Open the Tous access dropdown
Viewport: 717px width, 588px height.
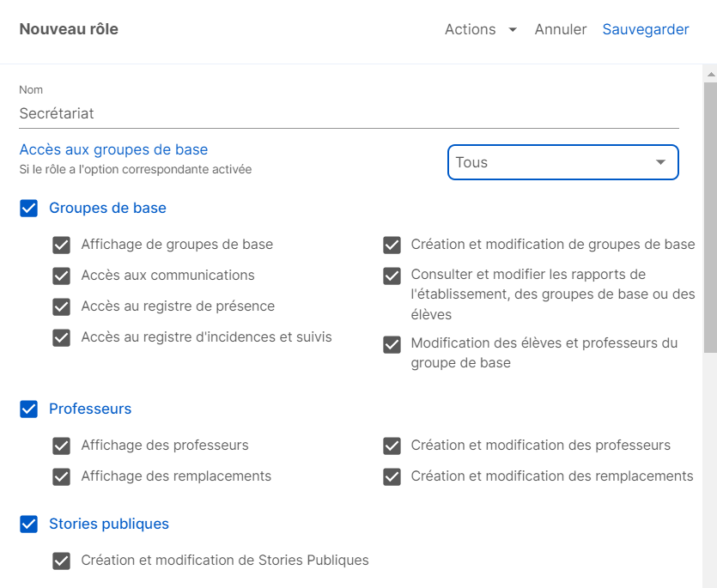563,162
